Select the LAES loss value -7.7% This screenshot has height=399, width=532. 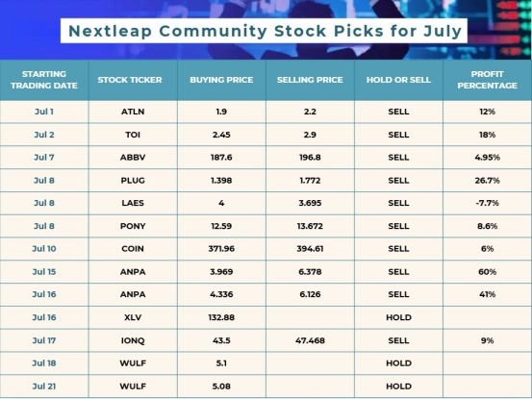pyautogui.click(x=487, y=203)
